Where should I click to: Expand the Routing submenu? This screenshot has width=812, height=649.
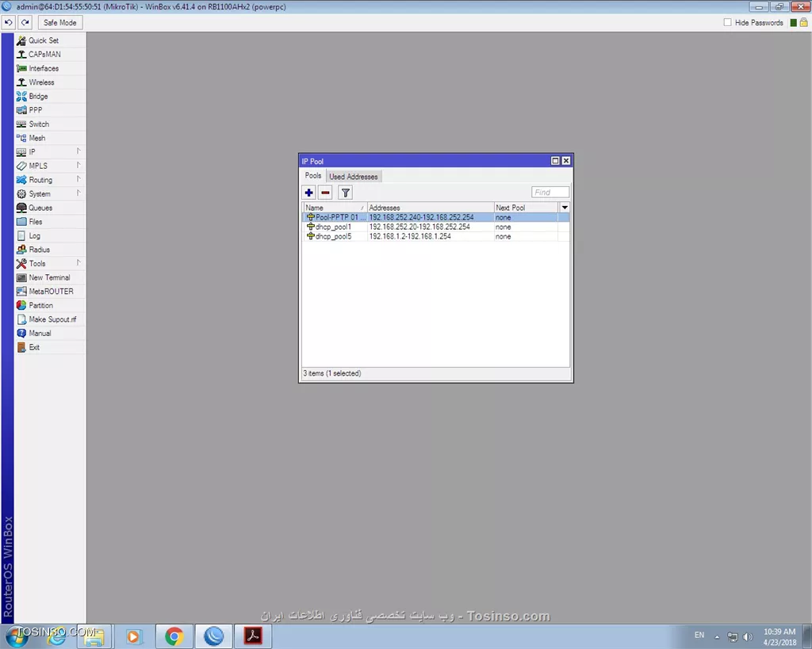(x=50, y=180)
